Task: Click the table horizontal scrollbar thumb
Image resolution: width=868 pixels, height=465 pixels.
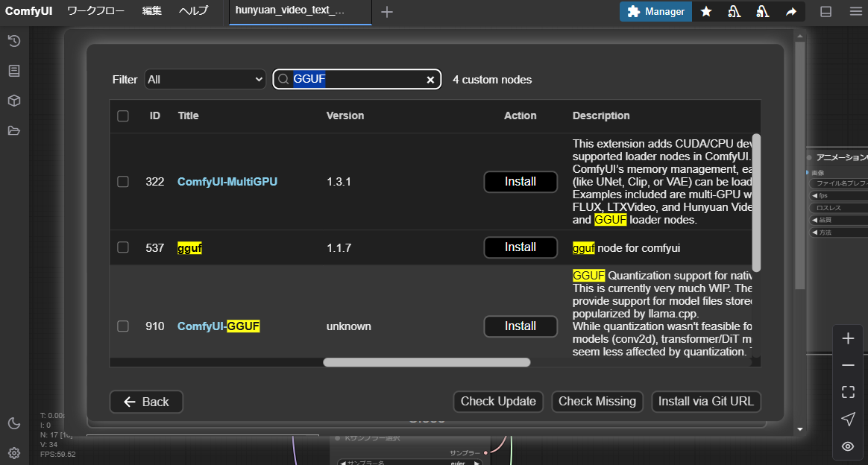Action: click(x=427, y=362)
